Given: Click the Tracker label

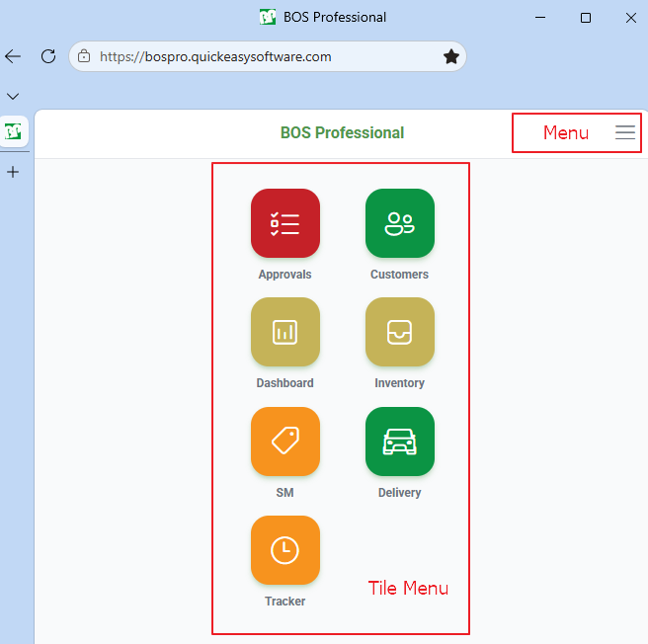Looking at the screenshot, I should 284,601.
